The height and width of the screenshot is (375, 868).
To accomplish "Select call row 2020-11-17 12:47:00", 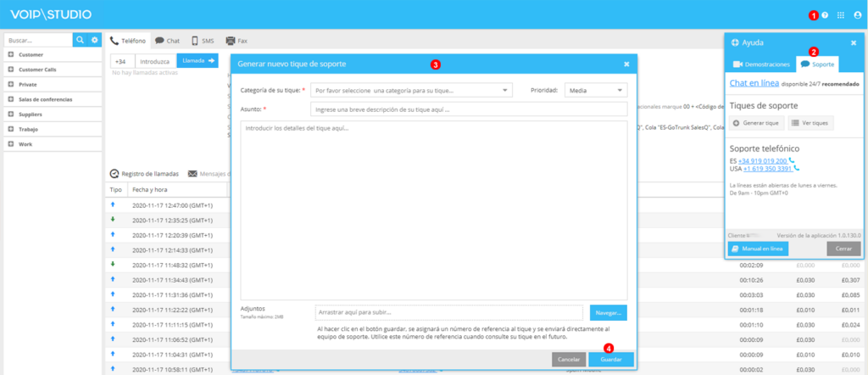I will (x=171, y=205).
